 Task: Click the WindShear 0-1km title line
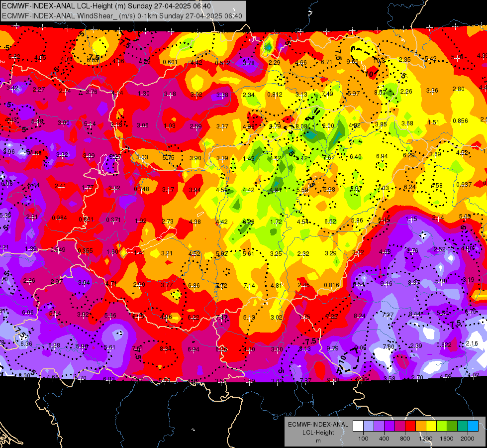click(x=122, y=16)
